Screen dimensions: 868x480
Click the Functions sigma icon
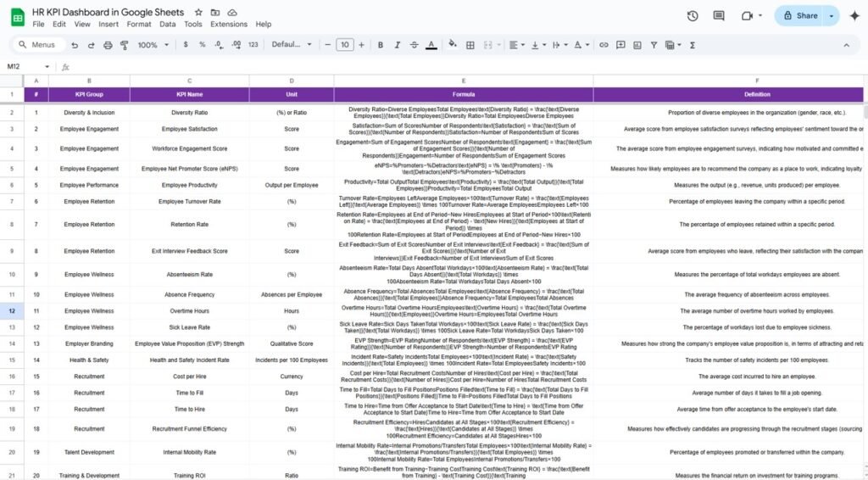[x=693, y=45]
